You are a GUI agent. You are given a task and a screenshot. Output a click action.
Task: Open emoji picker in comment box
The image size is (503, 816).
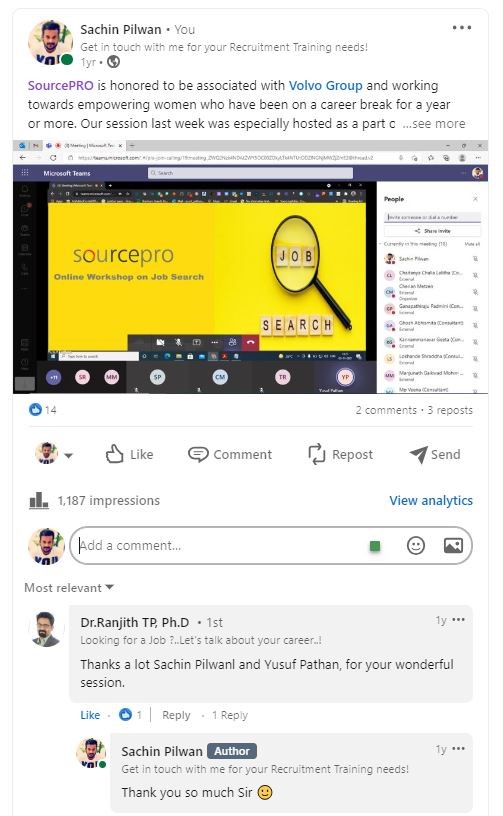[416, 545]
